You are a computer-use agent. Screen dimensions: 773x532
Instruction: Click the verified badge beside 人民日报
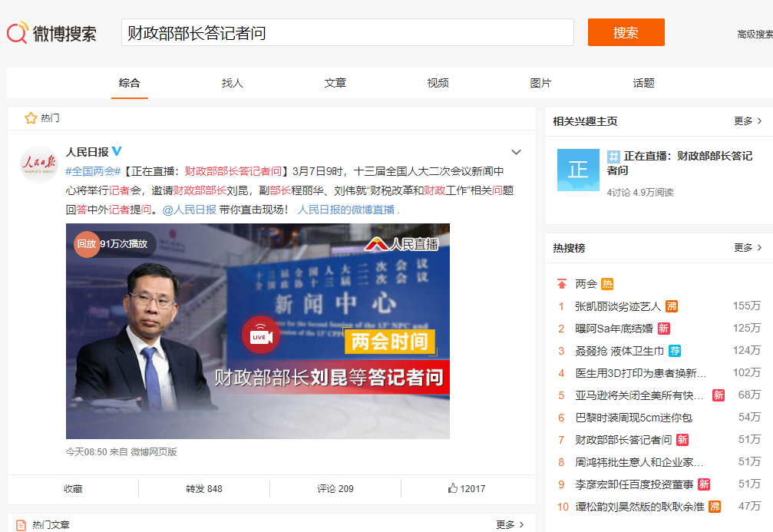click(x=117, y=152)
